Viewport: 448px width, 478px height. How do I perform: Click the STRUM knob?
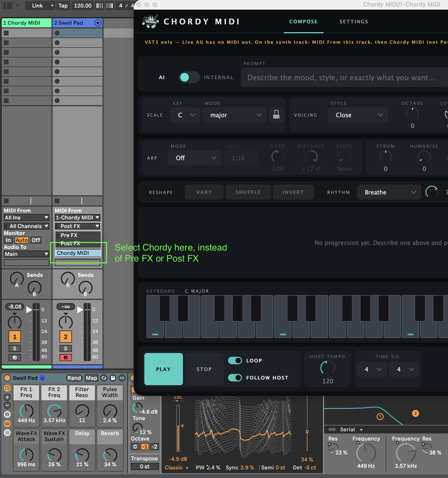[x=385, y=157]
